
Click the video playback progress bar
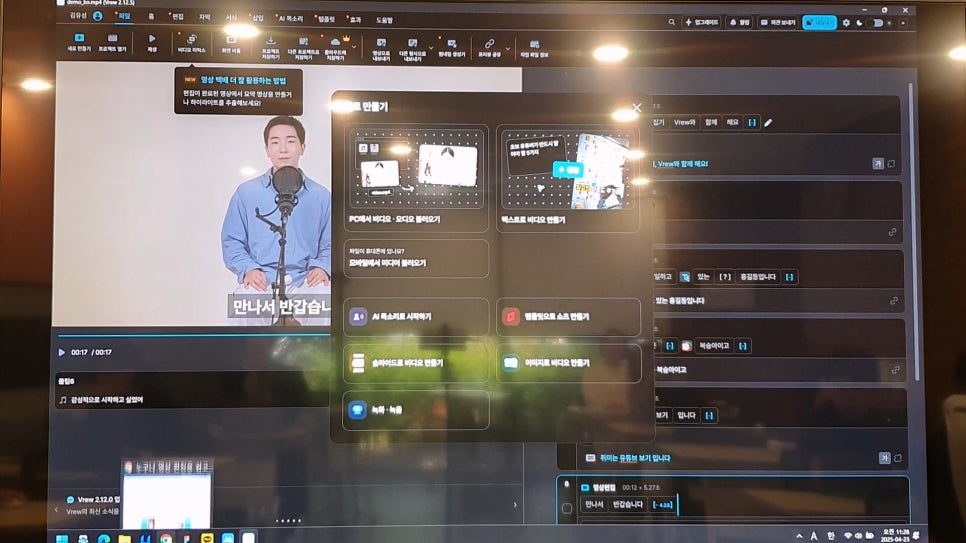coord(194,335)
